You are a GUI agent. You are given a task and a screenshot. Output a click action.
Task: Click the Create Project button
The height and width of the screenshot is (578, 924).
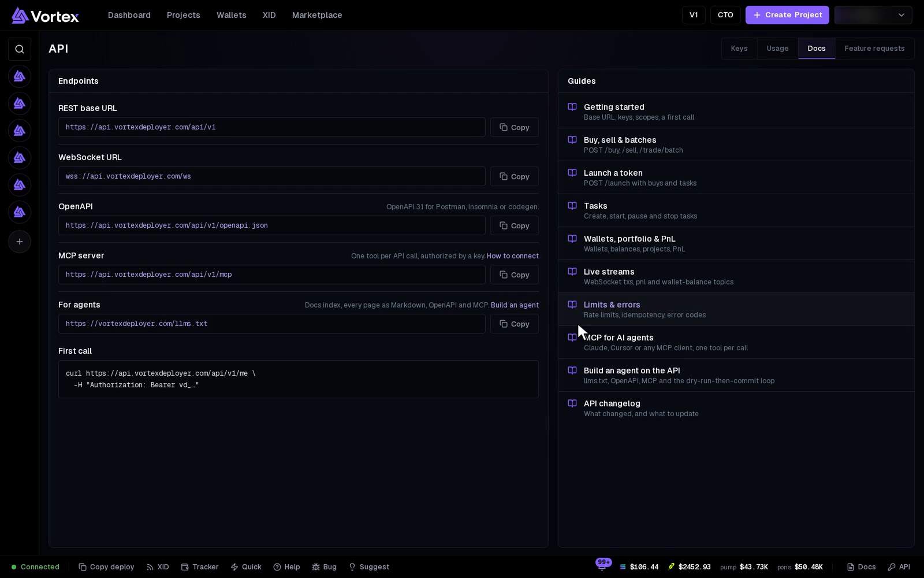coord(787,15)
